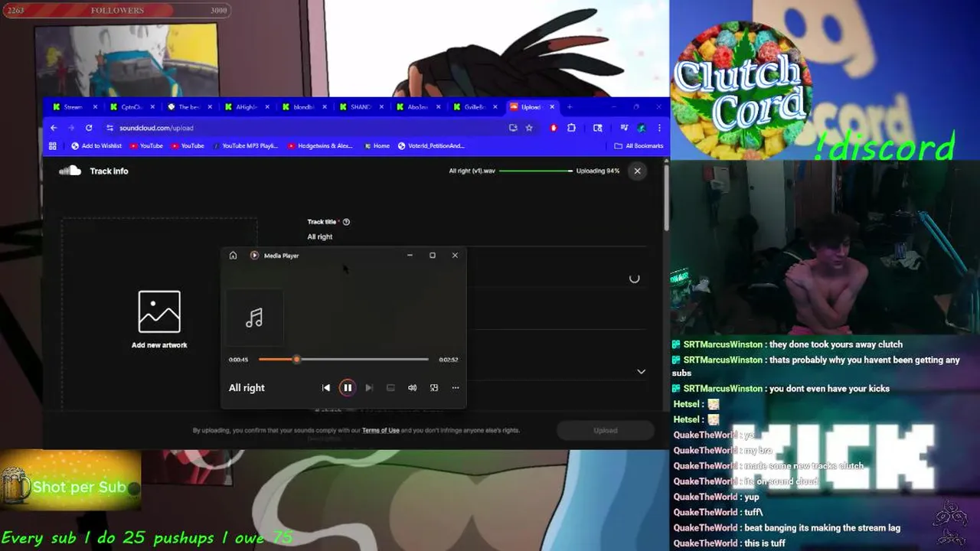
Task: Skip to next track in Media Player
Action: (368, 388)
